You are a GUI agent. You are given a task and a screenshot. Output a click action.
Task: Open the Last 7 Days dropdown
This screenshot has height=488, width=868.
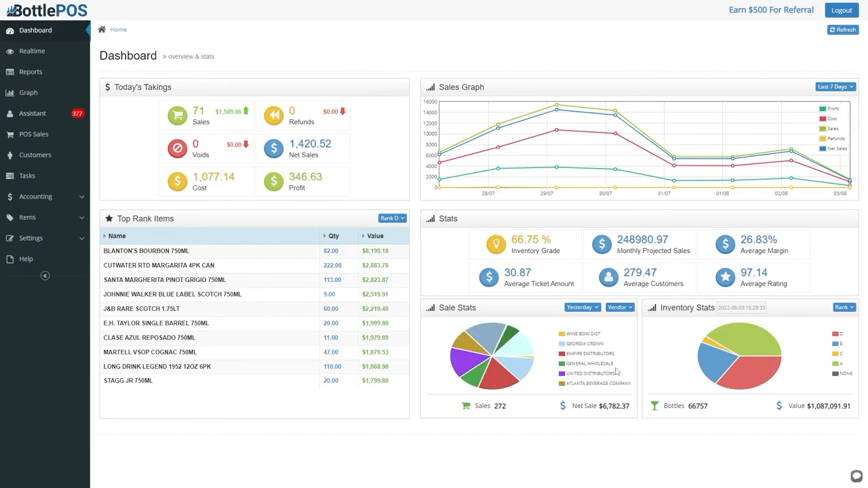(x=835, y=87)
